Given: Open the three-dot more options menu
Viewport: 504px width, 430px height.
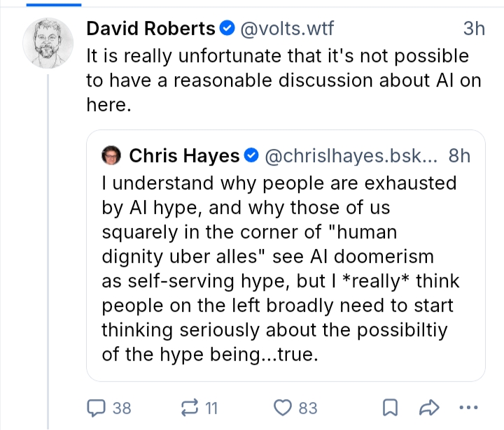Looking at the screenshot, I should (x=467, y=407).
